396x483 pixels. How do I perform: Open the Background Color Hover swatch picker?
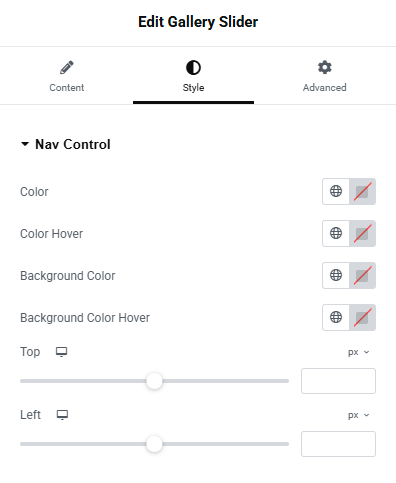[362, 317]
